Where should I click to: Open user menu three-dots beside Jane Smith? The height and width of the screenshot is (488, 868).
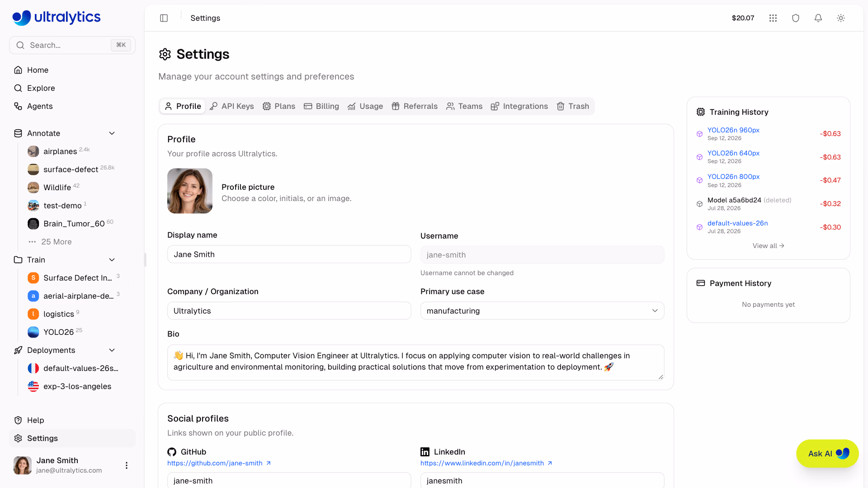point(127,465)
